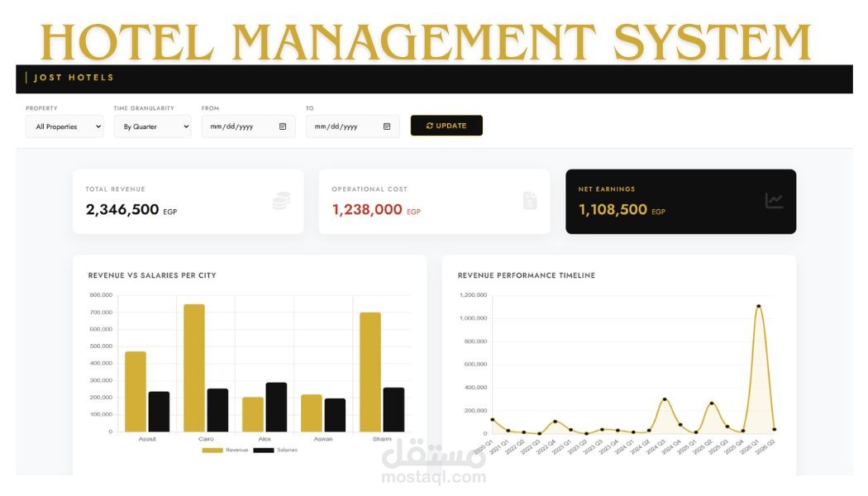Click the 800,000 axis label on bar chart
868x496 pixels.
[x=101, y=295]
